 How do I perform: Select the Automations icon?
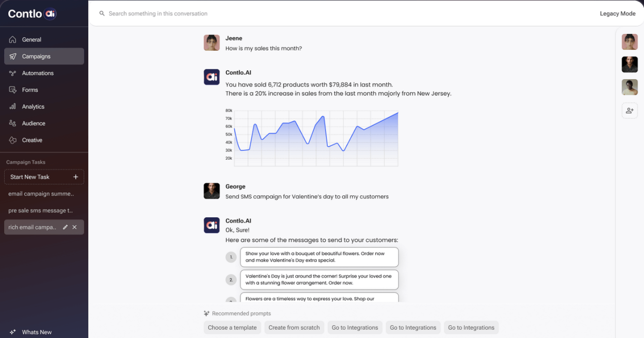point(12,73)
